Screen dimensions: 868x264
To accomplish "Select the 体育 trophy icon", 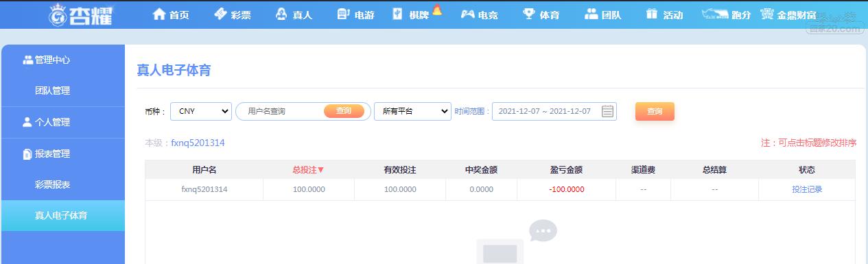I will pos(528,14).
